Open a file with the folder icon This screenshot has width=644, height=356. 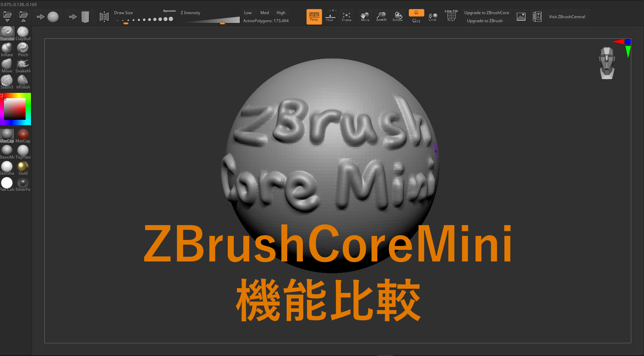point(7,16)
